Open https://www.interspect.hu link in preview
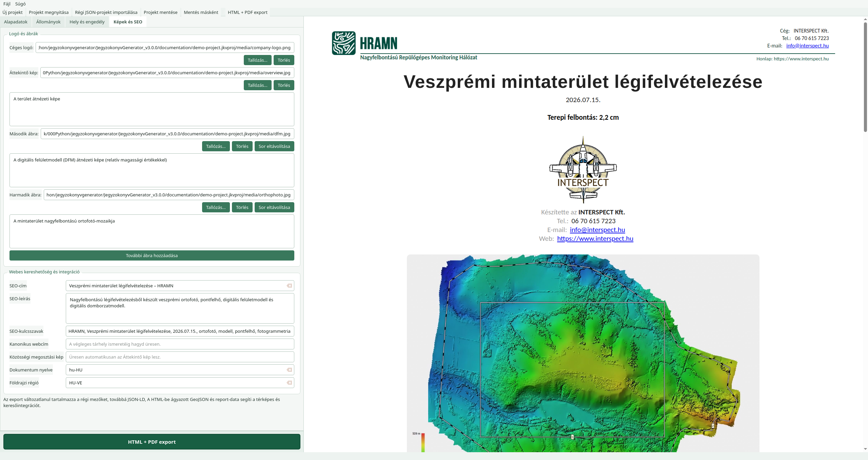The width and height of the screenshot is (868, 460). [x=595, y=238]
